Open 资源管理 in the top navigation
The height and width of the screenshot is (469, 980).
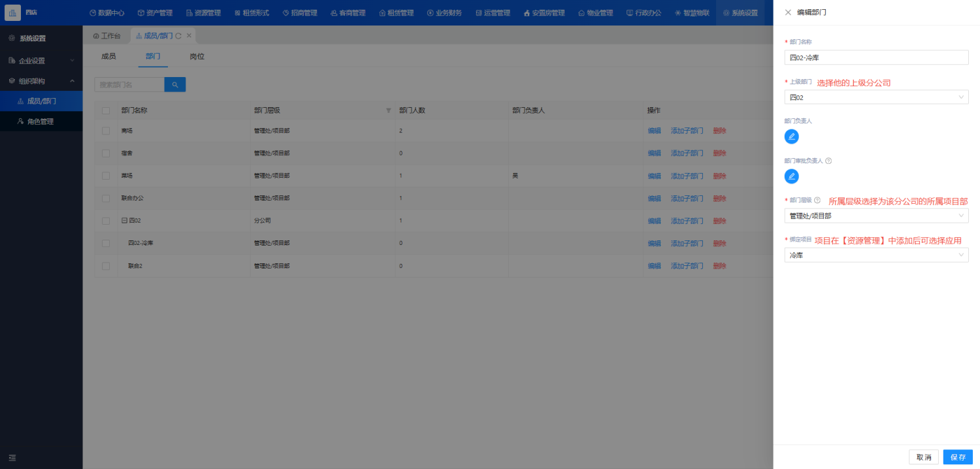(203, 12)
